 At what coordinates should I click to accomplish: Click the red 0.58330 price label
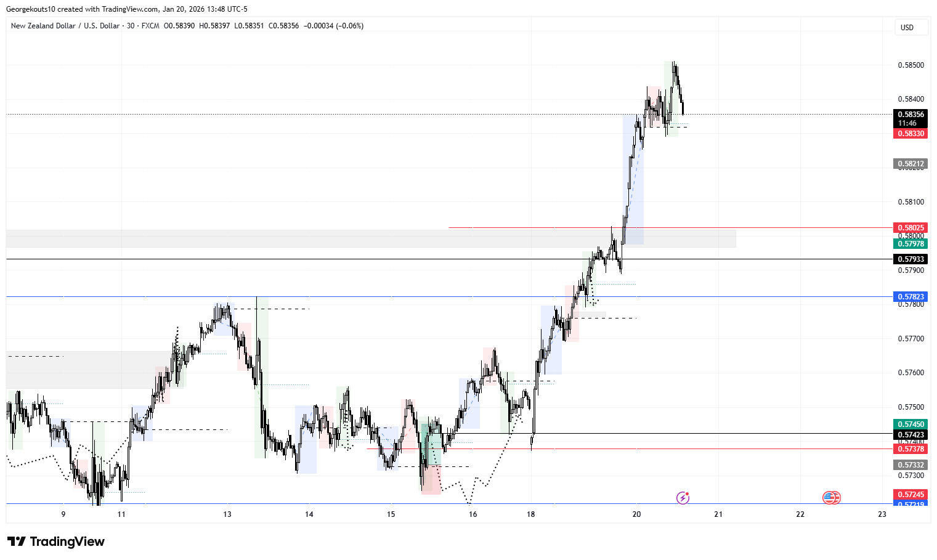[910, 134]
